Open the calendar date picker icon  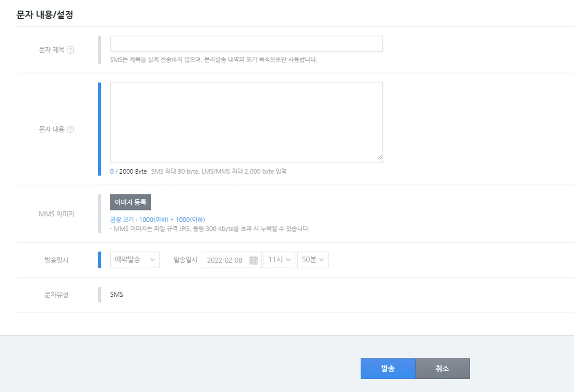254,260
